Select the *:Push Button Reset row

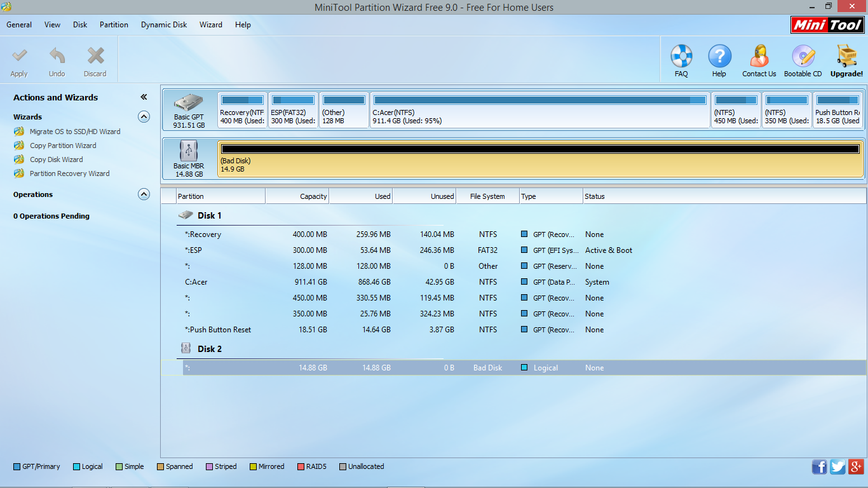(x=513, y=330)
